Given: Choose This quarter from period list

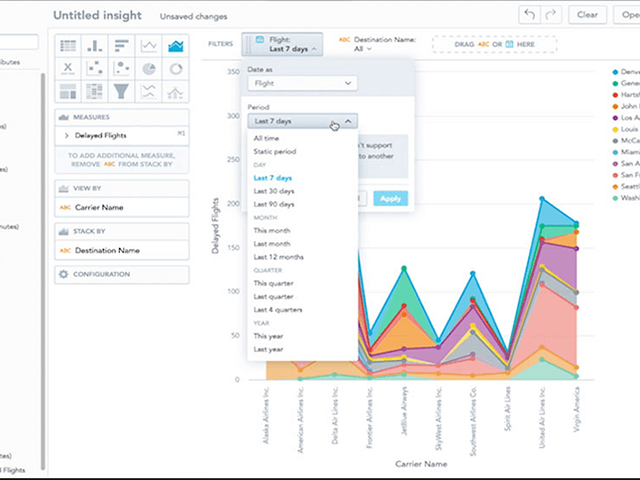Looking at the screenshot, I should point(273,283).
